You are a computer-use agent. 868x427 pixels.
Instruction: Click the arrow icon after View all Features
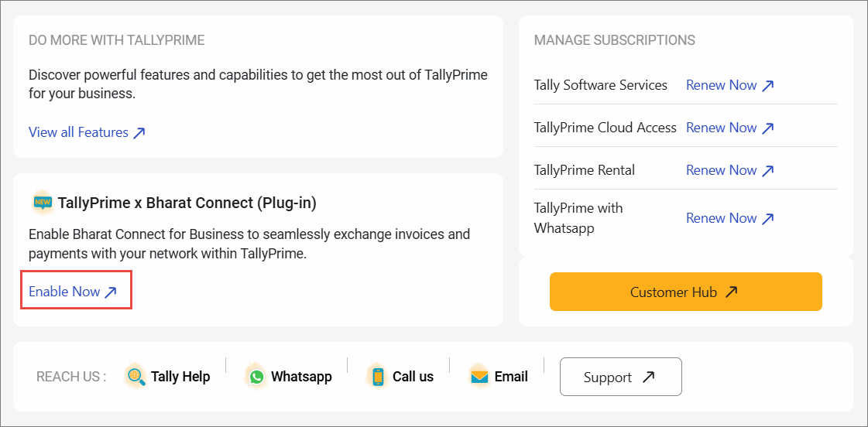[139, 133]
